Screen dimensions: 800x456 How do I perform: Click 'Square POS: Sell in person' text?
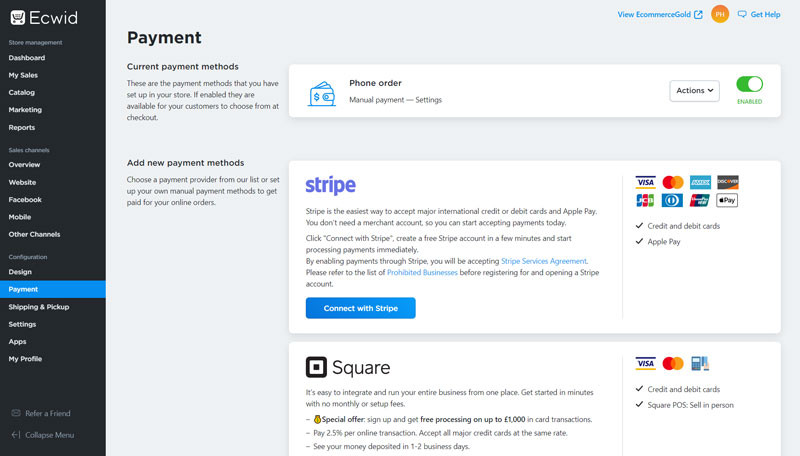pos(690,405)
